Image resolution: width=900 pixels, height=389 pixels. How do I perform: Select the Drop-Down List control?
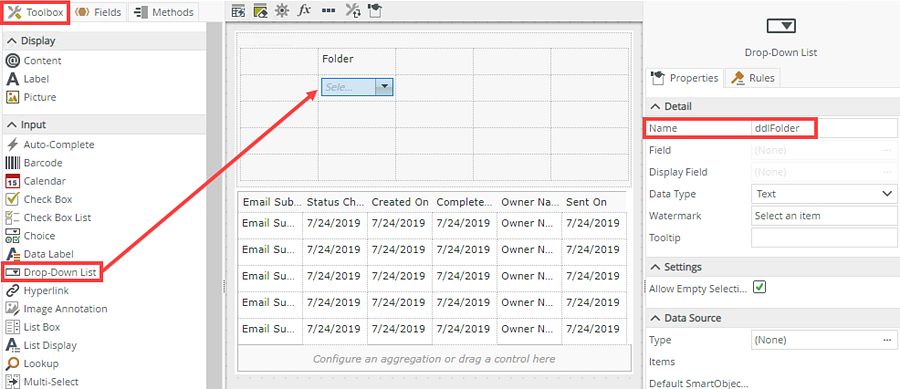[52, 272]
